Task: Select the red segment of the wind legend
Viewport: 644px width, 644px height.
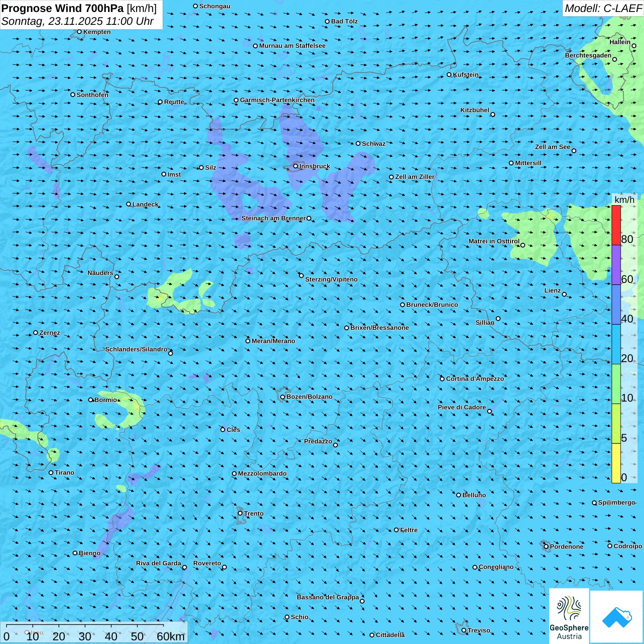Action: (616, 225)
